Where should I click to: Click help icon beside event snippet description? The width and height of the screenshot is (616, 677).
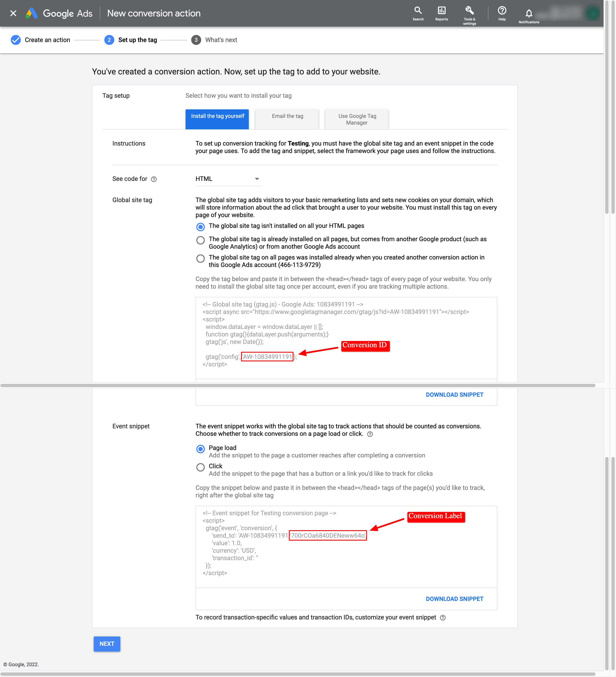(370, 434)
